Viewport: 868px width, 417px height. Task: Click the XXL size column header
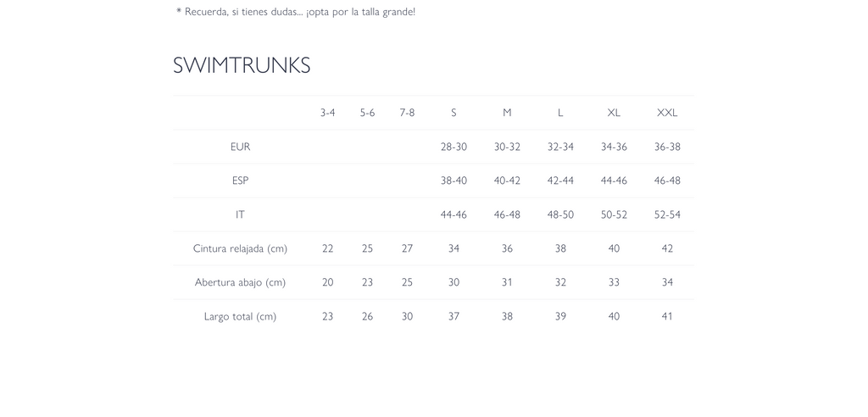tap(667, 113)
